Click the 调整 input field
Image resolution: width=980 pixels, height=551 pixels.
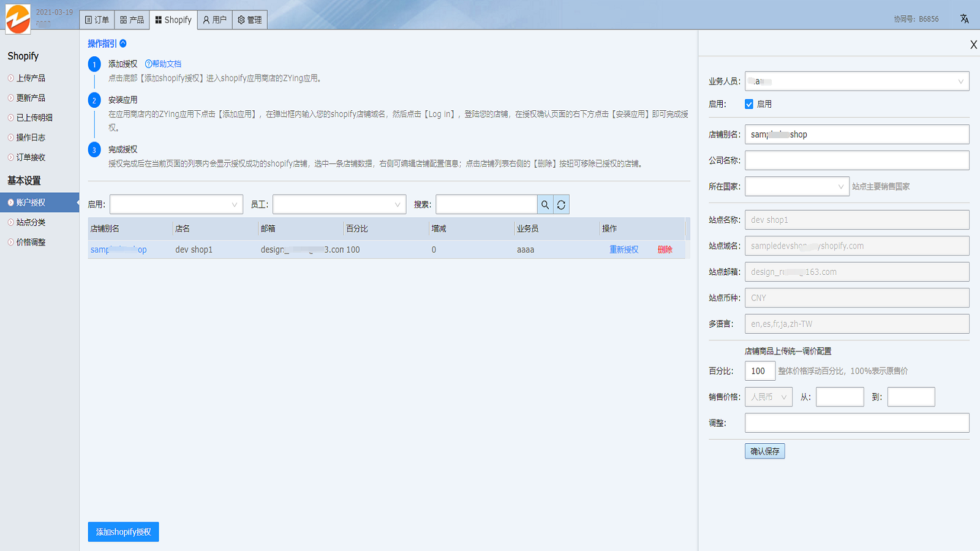click(857, 423)
